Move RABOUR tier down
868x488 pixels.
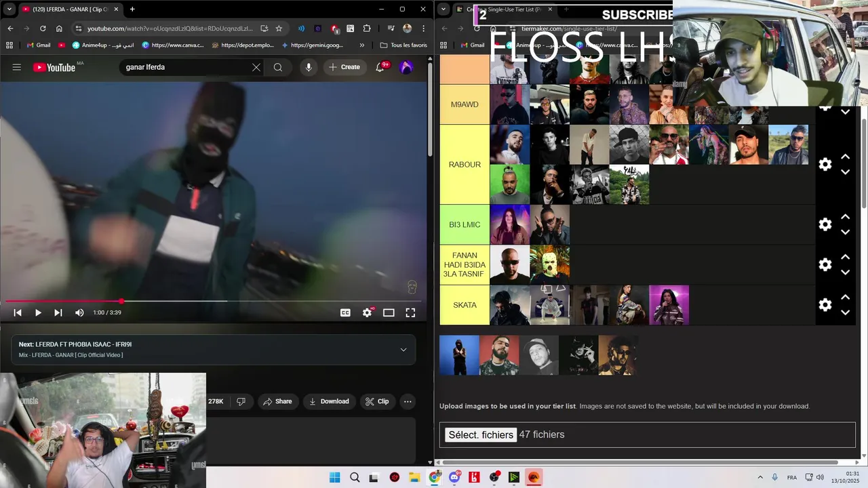pyautogui.click(x=845, y=172)
